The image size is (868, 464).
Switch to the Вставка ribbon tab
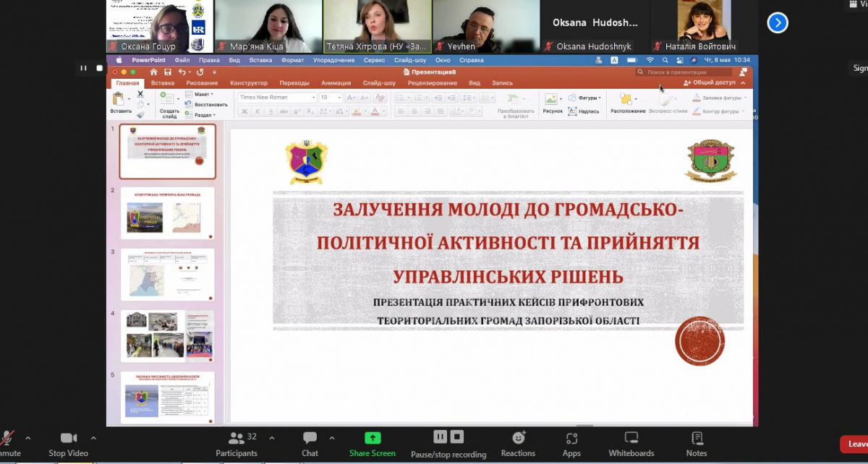[x=163, y=83]
